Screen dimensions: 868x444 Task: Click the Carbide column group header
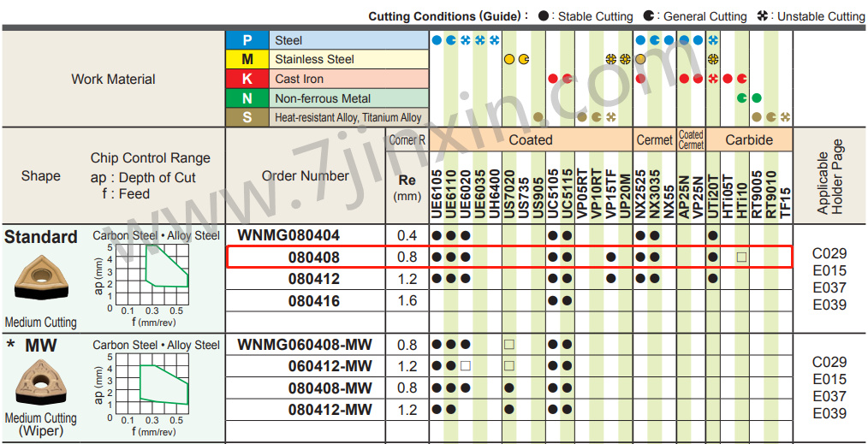click(x=749, y=139)
